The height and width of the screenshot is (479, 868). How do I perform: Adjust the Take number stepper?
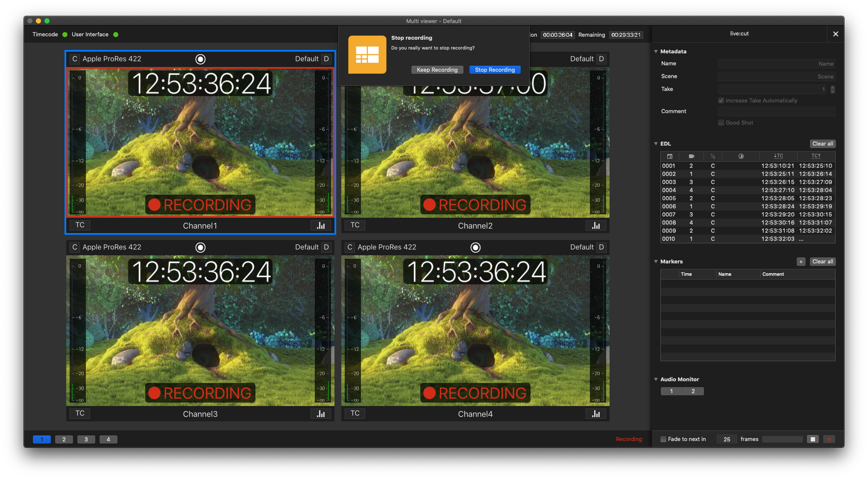tap(833, 89)
